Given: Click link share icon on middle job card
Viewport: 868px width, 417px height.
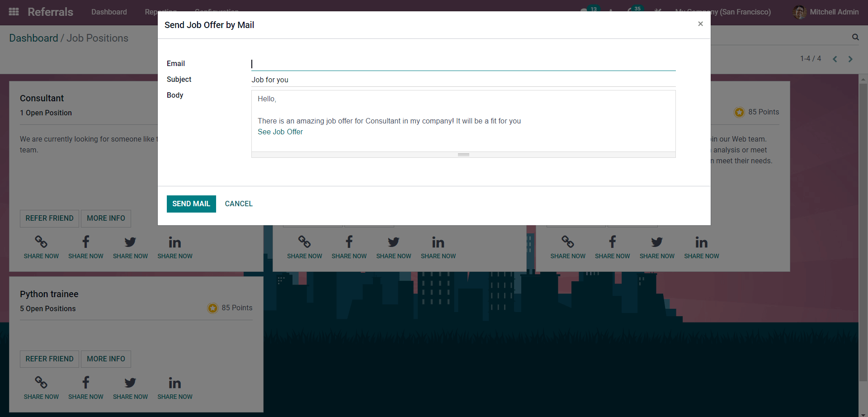Looking at the screenshot, I should point(304,242).
